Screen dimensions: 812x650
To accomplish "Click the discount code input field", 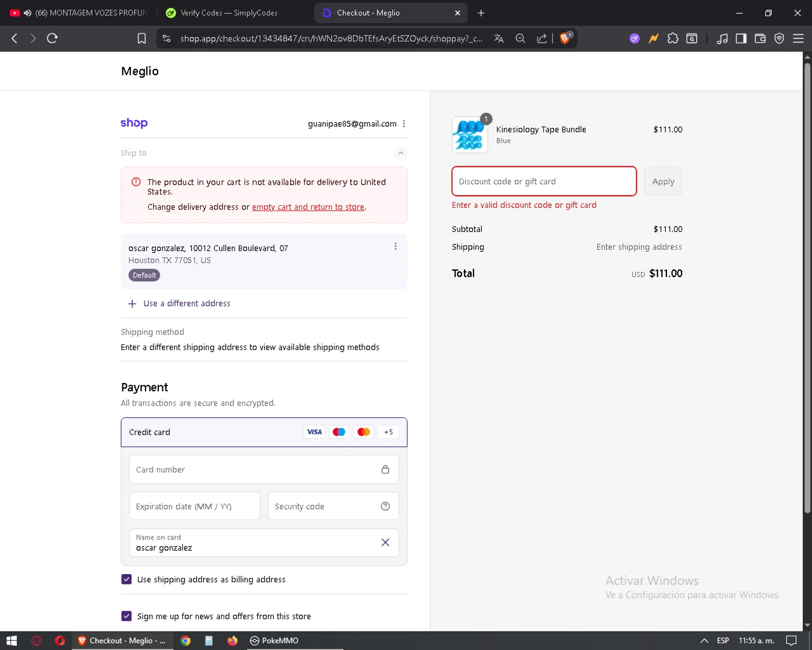I will (x=544, y=181).
